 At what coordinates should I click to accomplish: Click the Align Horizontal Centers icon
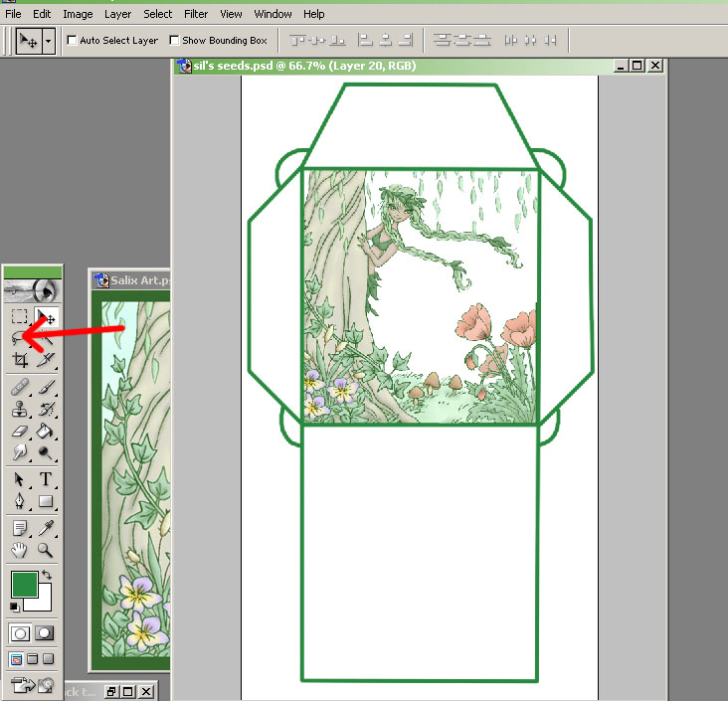coord(385,41)
